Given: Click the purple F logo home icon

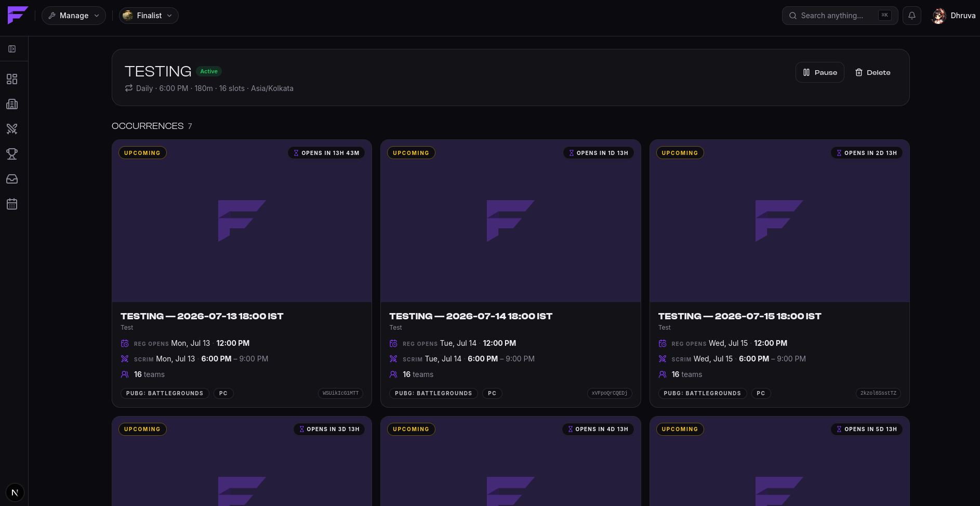Looking at the screenshot, I should pyautogui.click(x=18, y=15).
